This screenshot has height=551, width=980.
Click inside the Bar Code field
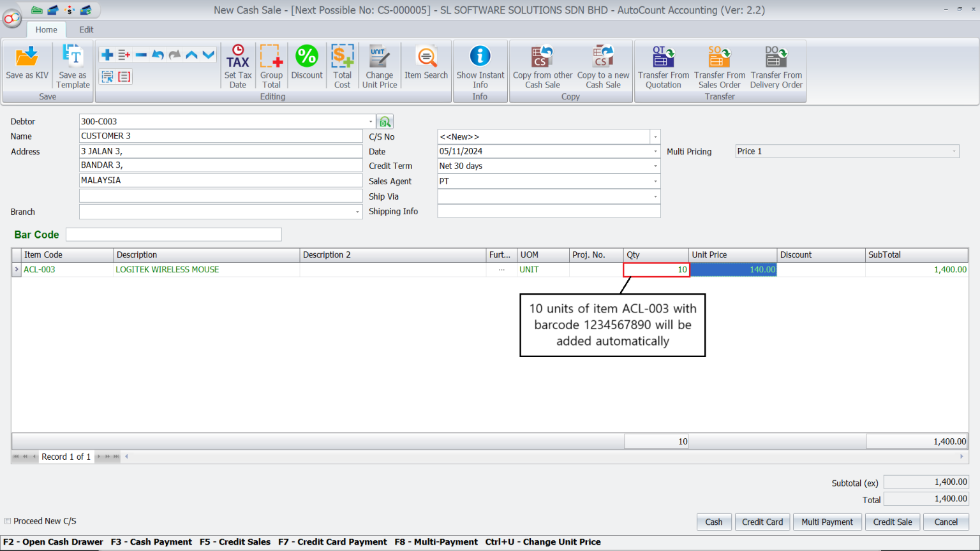point(172,234)
